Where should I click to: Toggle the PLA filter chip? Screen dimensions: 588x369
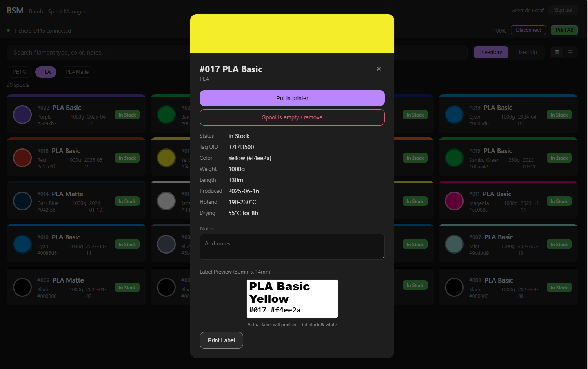tap(46, 72)
